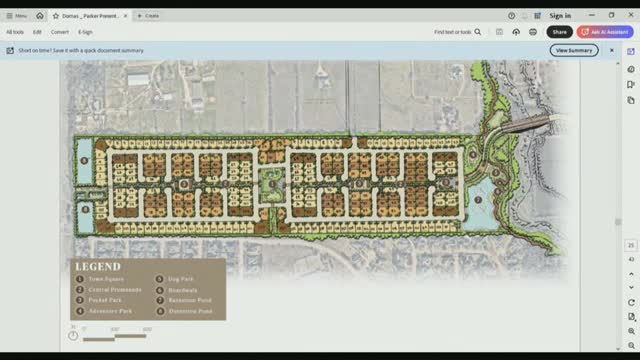Image resolution: width=640 pixels, height=360 pixels.
Task: Go to the Home view
Action: pyautogui.click(x=40, y=16)
